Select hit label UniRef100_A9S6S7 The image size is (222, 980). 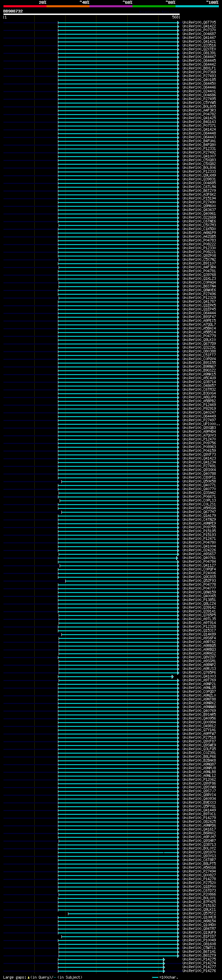click(199, 554)
